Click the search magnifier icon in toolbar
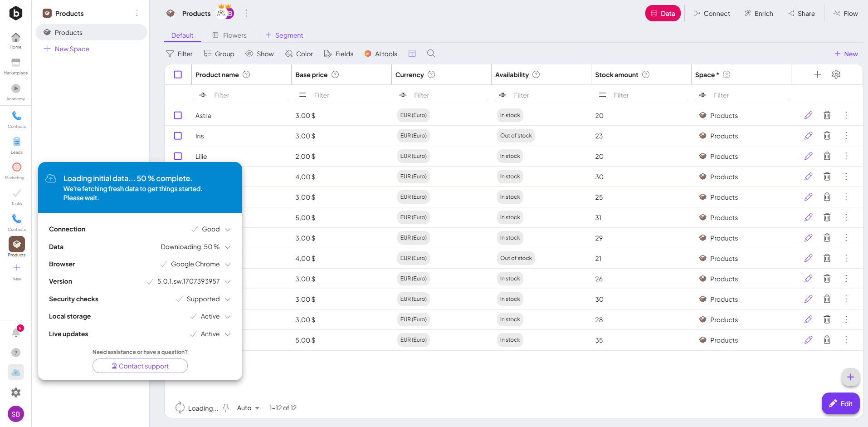Screen dimensions: 868x427 tap(431, 54)
